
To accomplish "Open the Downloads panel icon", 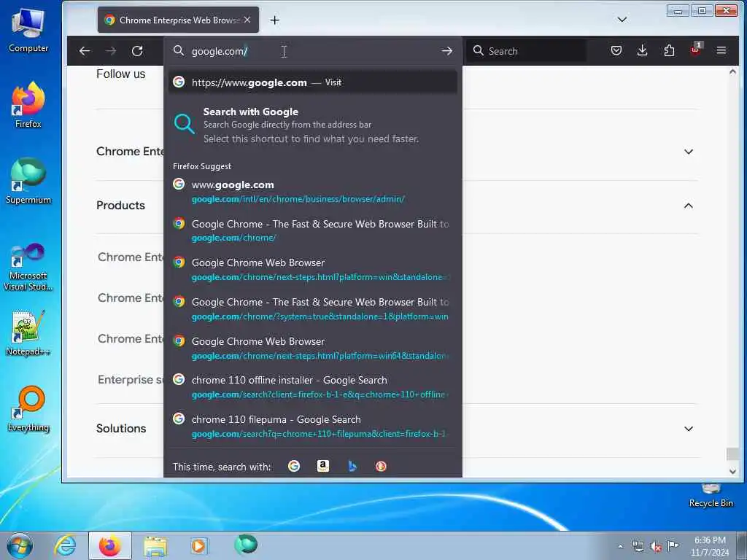I will tap(642, 50).
